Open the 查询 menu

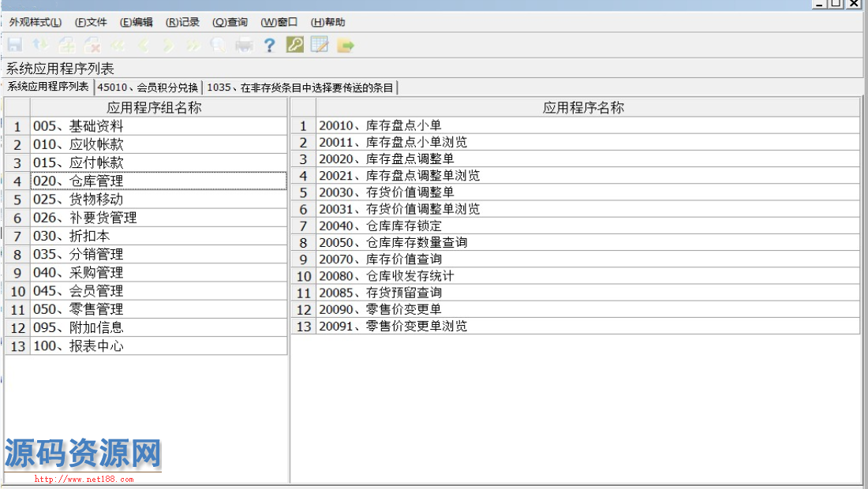coord(230,22)
